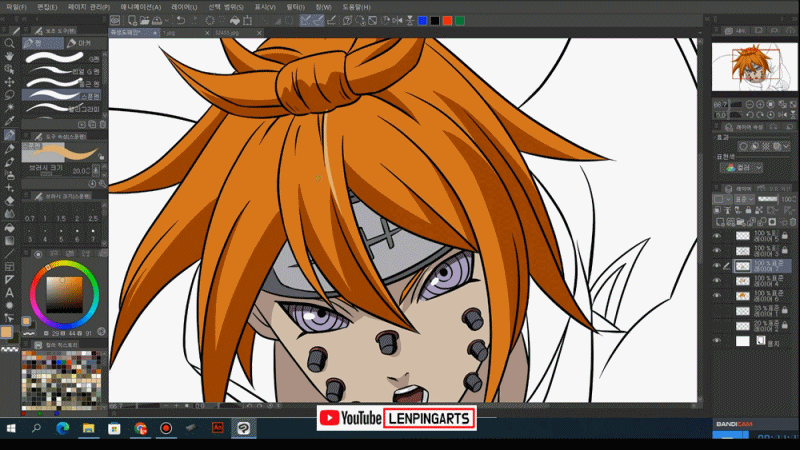Click new raster layer icon in layer panel
Image resolution: width=800 pixels, height=450 pixels.
(720, 222)
